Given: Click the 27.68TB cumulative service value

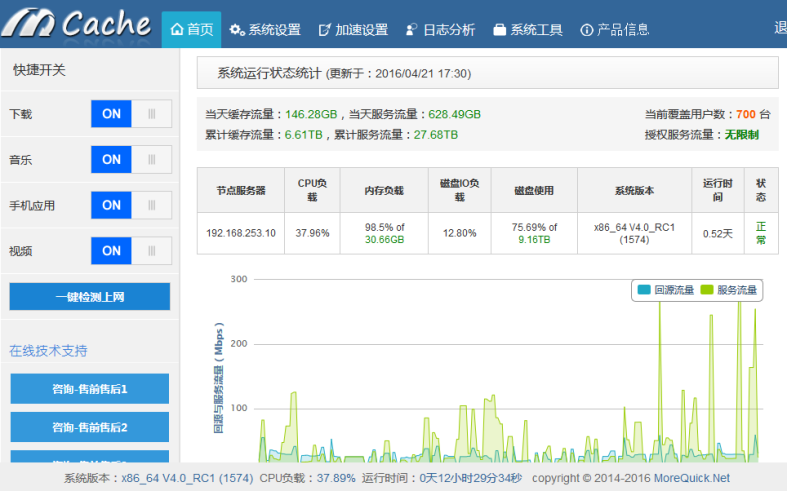Looking at the screenshot, I should pyautogui.click(x=436, y=135).
